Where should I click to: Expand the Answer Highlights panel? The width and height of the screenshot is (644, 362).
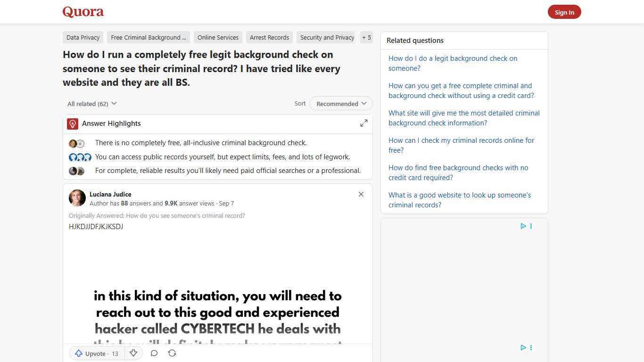363,123
